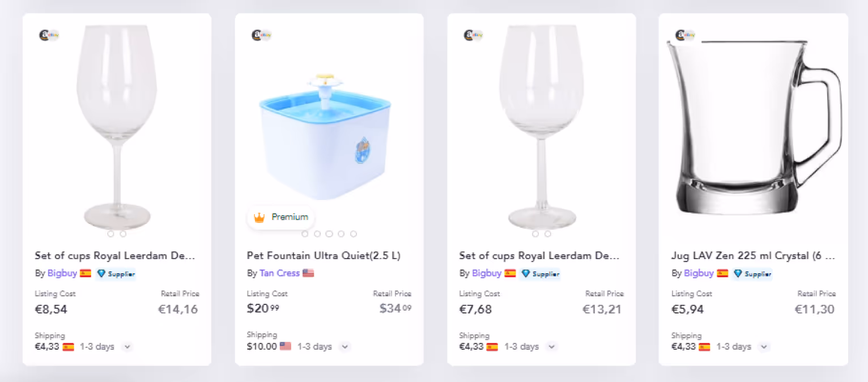
Task: Click the US flag next to Tan Cress
Action: (308, 273)
